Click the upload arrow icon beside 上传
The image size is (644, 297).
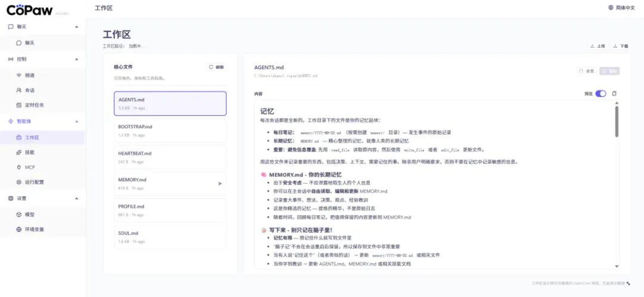592,47
